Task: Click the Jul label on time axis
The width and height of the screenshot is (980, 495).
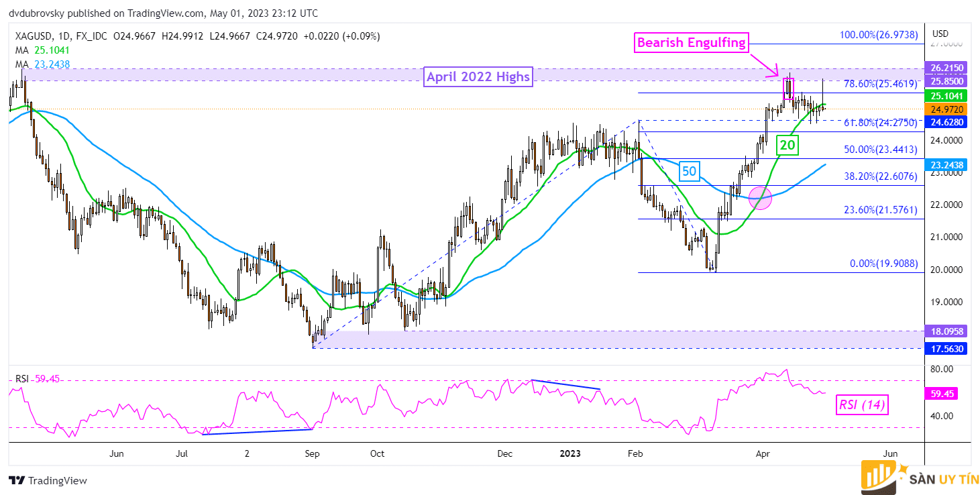Action: [182, 454]
